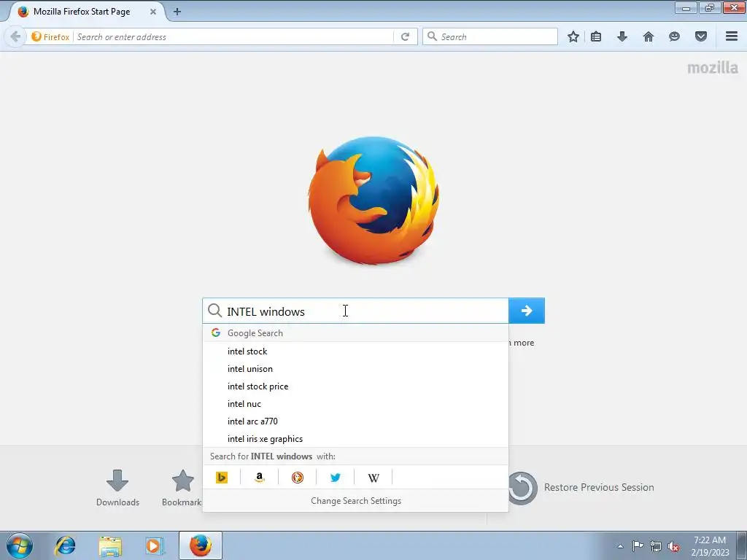Click the muted volume tray icon

[x=673, y=546]
